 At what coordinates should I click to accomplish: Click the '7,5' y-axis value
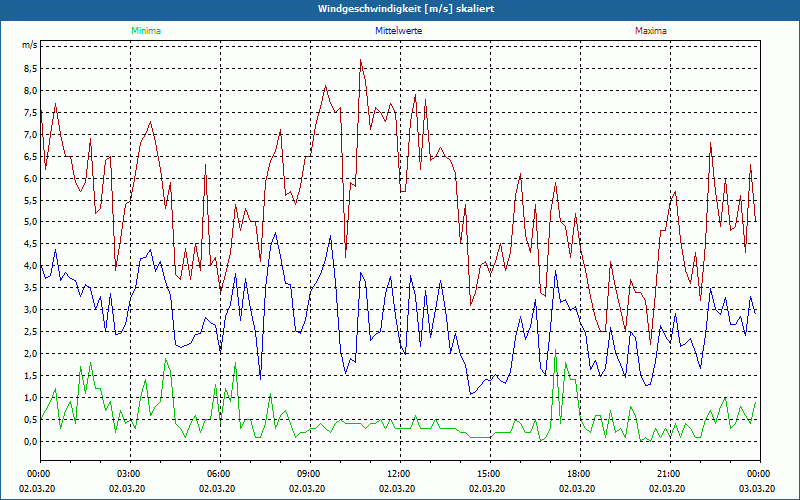(31, 112)
